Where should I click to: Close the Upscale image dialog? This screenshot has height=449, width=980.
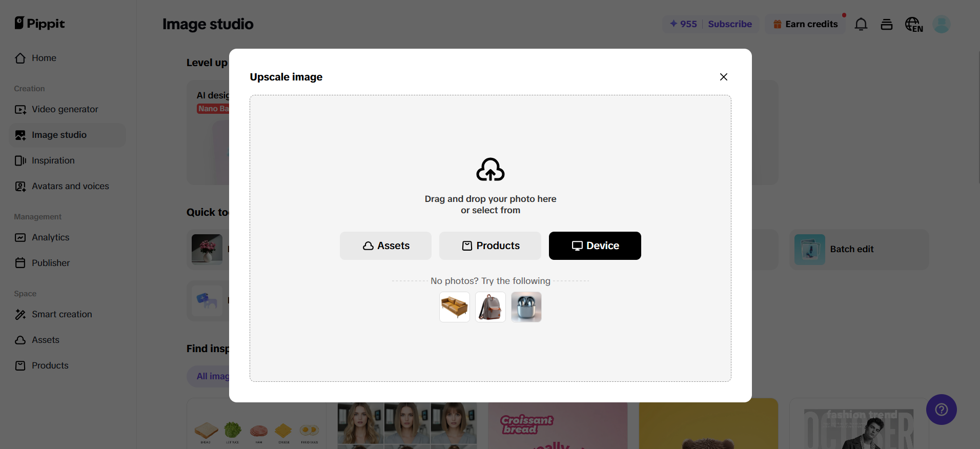pos(723,77)
